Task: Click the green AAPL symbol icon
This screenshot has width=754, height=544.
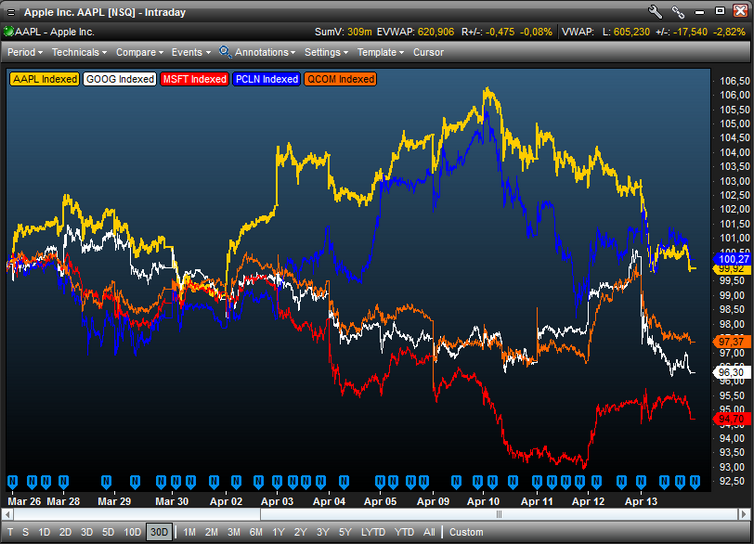Action: pyautogui.click(x=8, y=31)
